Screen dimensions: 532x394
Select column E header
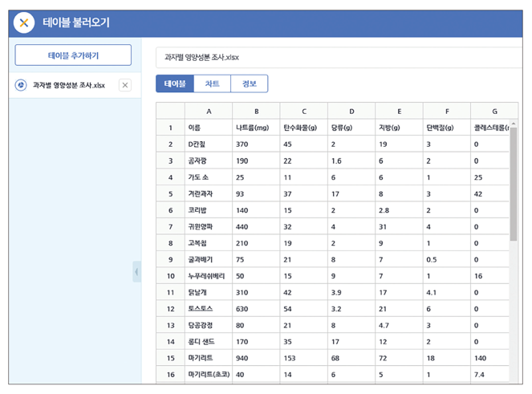[x=400, y=111]
